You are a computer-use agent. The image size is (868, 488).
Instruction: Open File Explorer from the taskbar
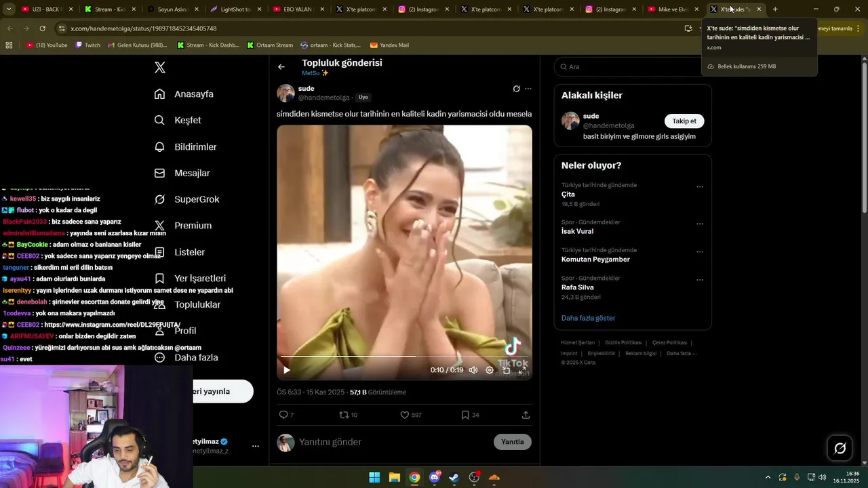[x=394, y=477]
